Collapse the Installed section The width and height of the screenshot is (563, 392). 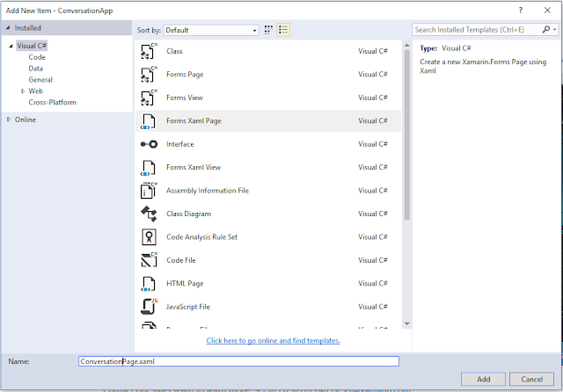[x=8, y=27]
